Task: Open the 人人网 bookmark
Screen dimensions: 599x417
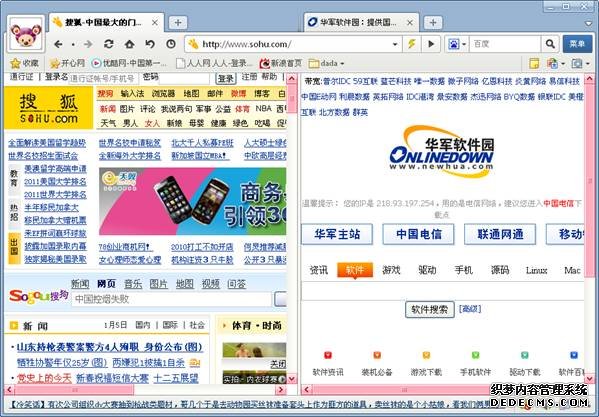Action: pos(214,63)
